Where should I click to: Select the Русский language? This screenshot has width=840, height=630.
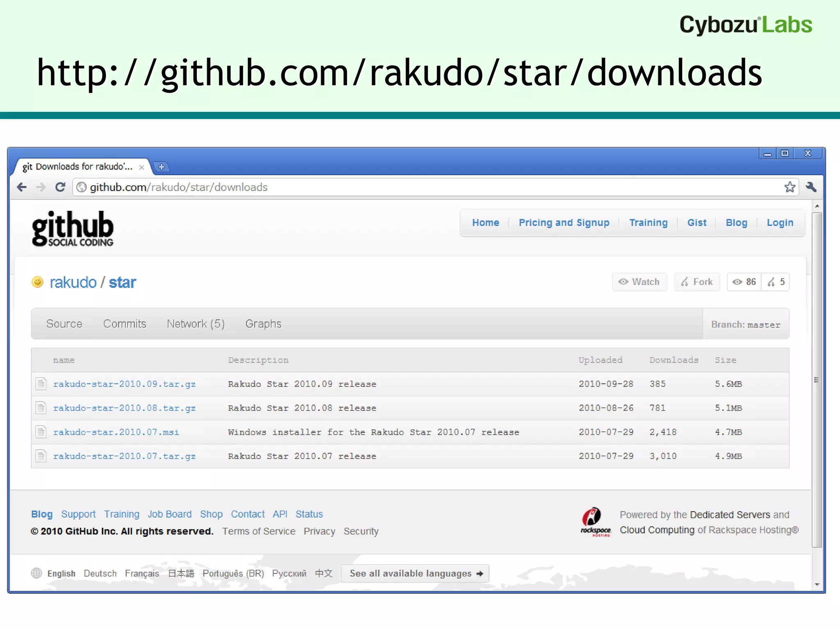289,573
